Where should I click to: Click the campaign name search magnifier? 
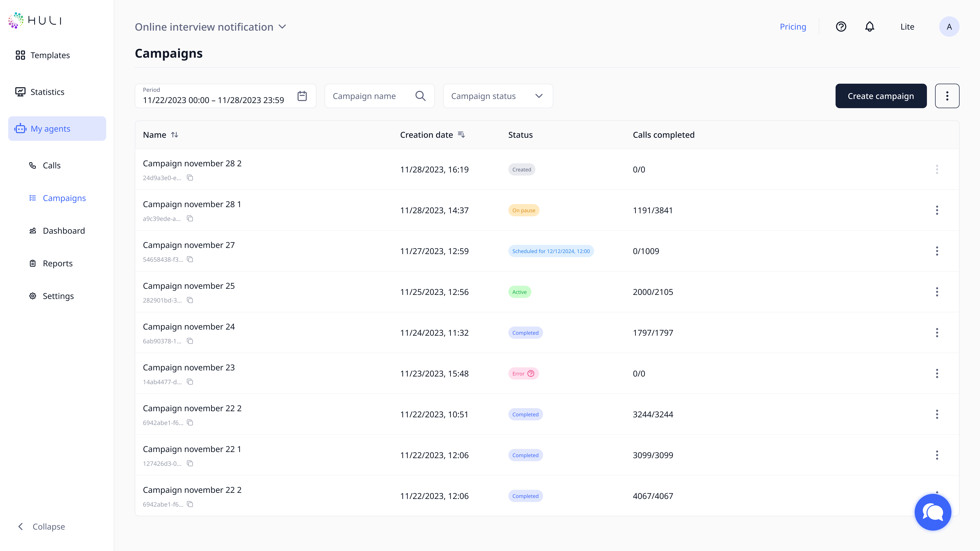pyautogui.click(x=420, y=96)
